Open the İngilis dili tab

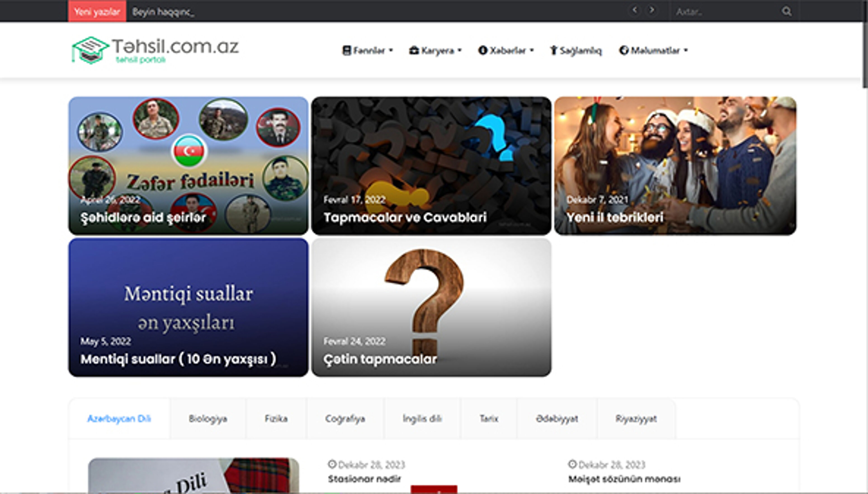(422, 419)
